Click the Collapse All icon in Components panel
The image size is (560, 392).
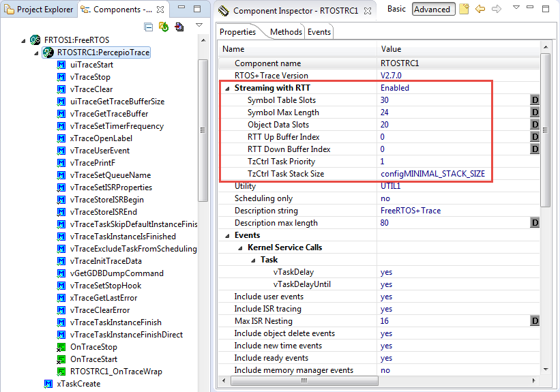(x=149, y=27)
